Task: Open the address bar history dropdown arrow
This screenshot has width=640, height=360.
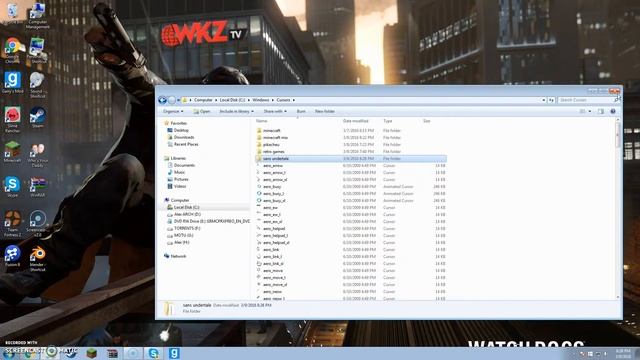Action: 544,100
